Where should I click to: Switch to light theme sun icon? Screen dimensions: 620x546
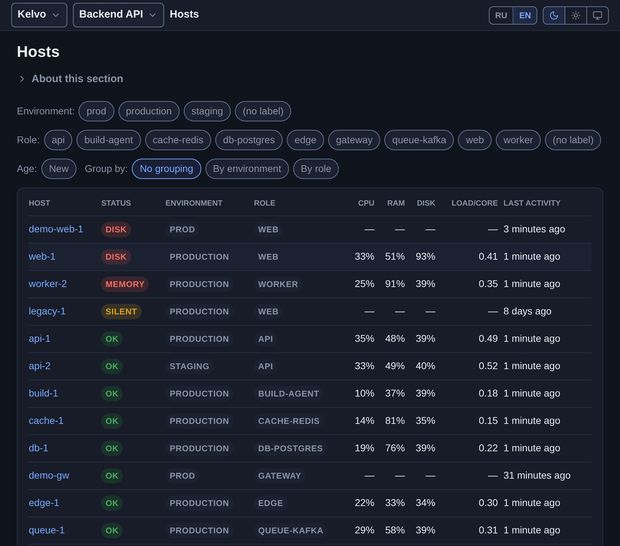click(575, 16)
